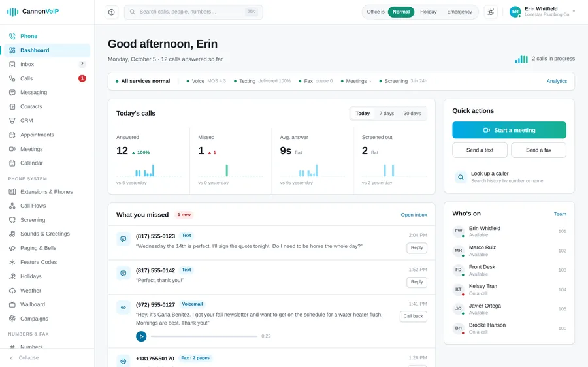Open Inbox in the sidebar
588x367 pixels.
[47, 65]
